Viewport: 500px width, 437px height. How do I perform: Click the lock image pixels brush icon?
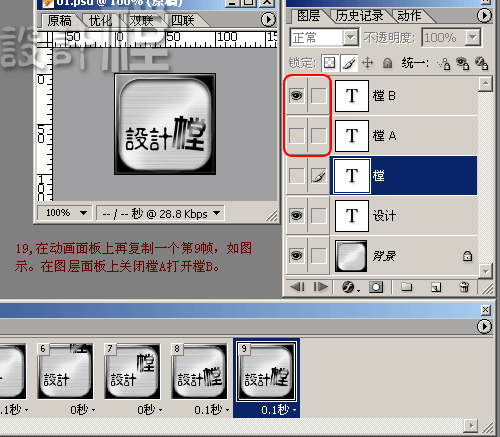pyautogui.click(x=349, y=63)
